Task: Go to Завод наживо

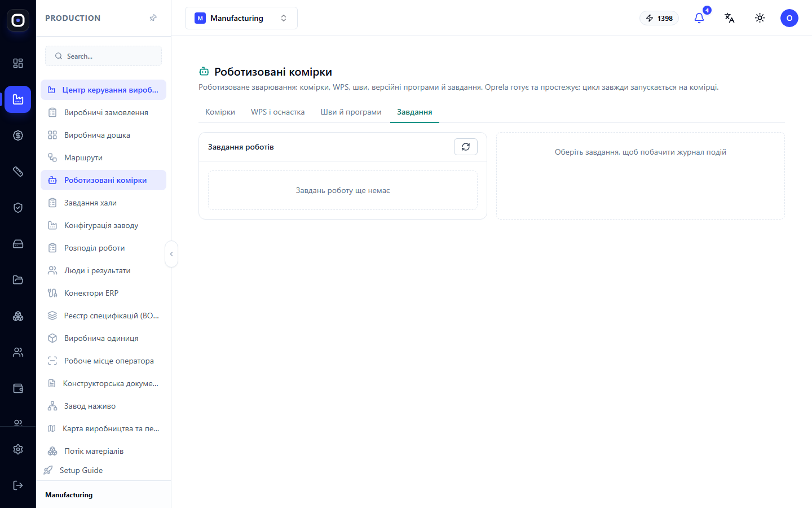Action: 103,406
